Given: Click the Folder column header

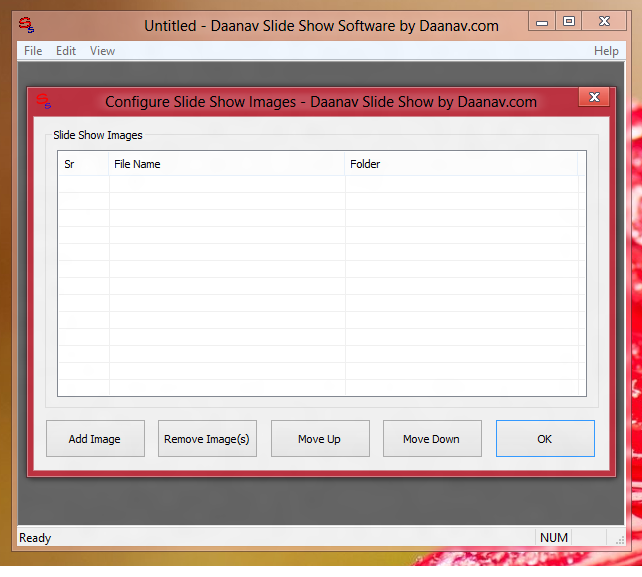Looking at the screenshot, I should pos(461,164).
